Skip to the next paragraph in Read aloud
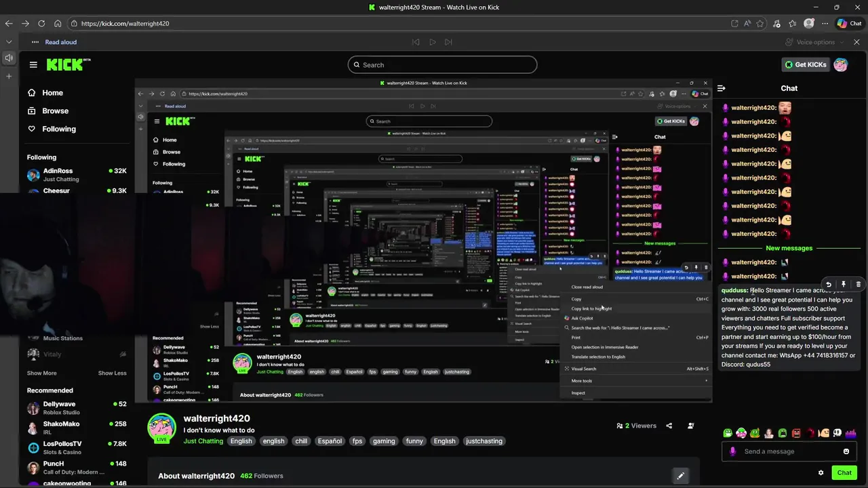868x488 pixels. coord(448,42)
